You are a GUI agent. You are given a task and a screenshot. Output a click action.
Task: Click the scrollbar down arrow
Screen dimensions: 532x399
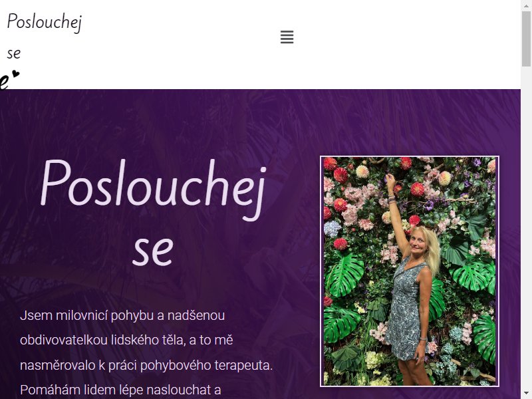tap(526, 394)
